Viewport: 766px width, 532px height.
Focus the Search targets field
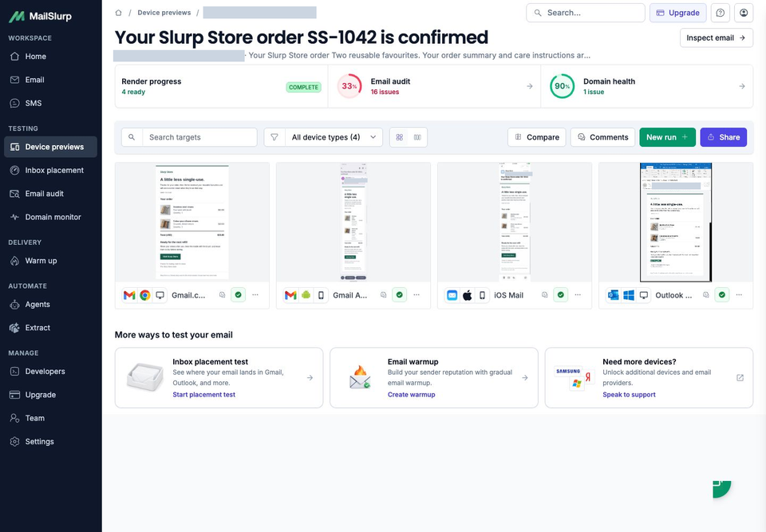(199, 137)
